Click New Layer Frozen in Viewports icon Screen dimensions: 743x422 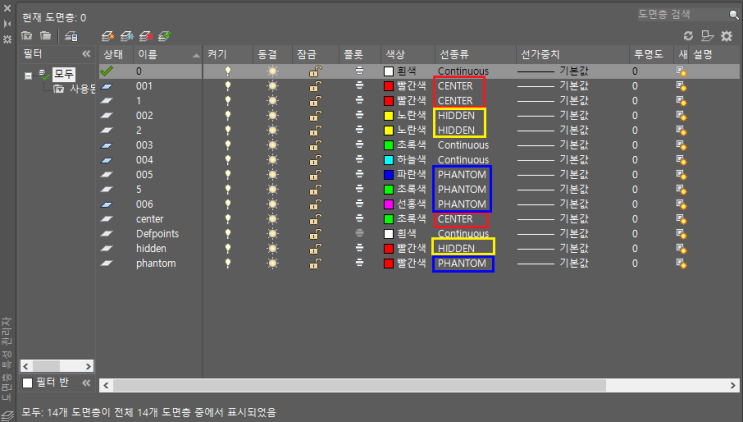pos(127,36)
